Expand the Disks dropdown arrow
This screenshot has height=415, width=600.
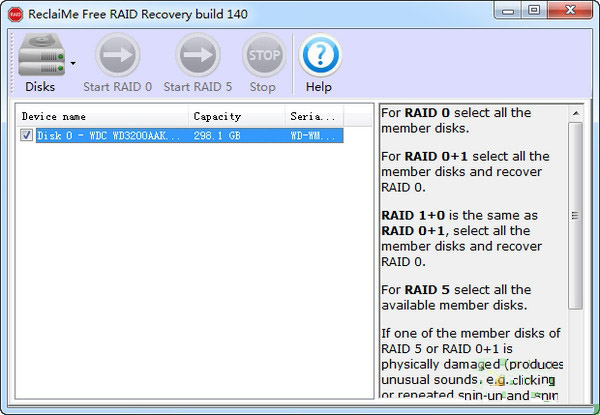73,63
